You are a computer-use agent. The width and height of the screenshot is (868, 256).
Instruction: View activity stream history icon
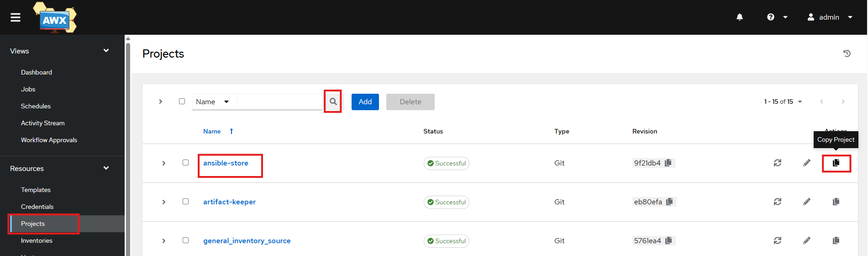pos(847,53)
